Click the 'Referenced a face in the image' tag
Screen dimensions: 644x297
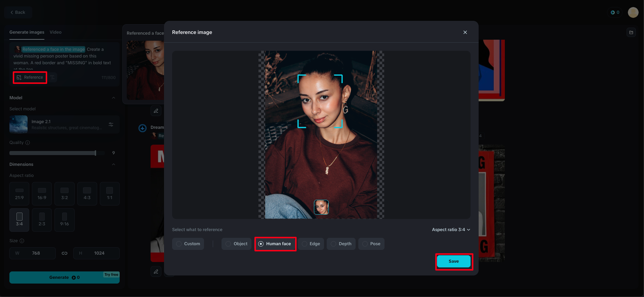tap(53, 49)
